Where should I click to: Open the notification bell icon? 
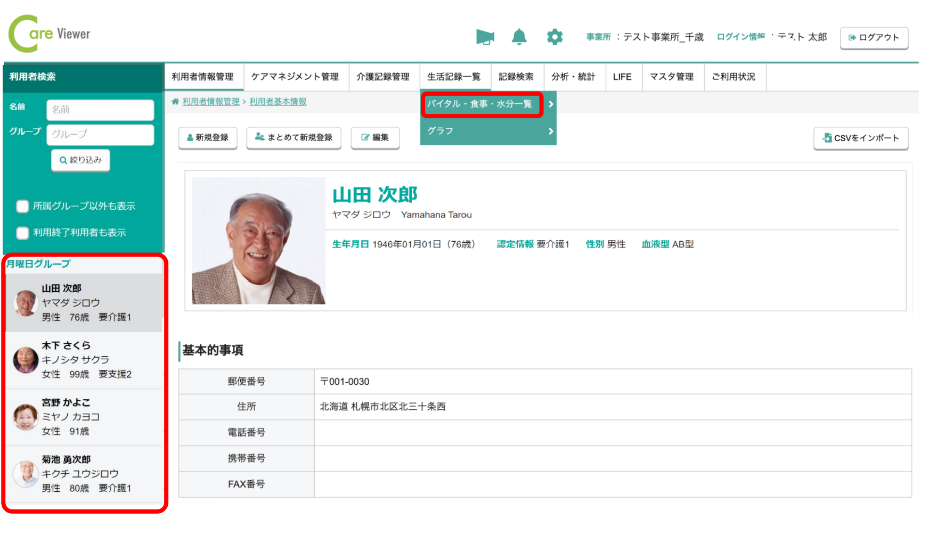[519, 37]
